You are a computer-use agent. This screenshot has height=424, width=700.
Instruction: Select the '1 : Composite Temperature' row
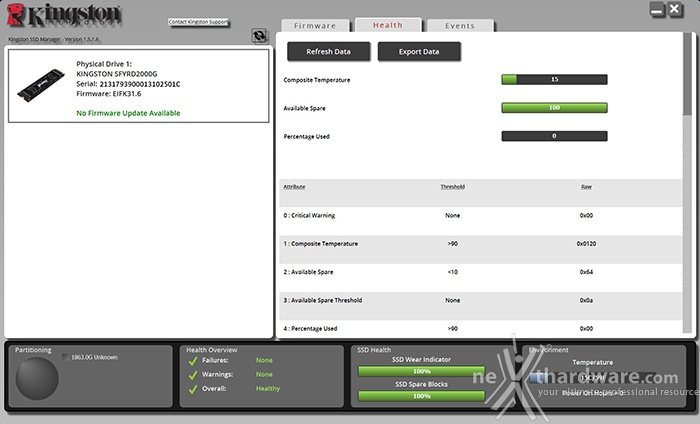481,249
